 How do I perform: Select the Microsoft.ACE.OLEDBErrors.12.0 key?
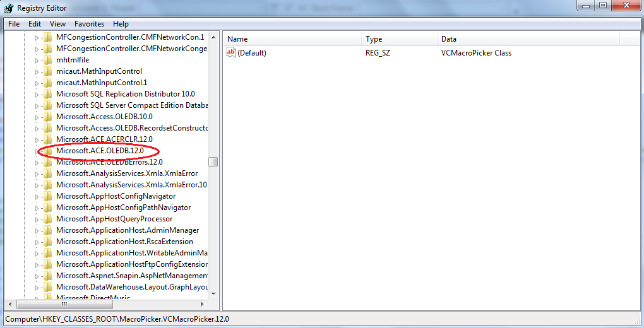(x=109, y=162)
